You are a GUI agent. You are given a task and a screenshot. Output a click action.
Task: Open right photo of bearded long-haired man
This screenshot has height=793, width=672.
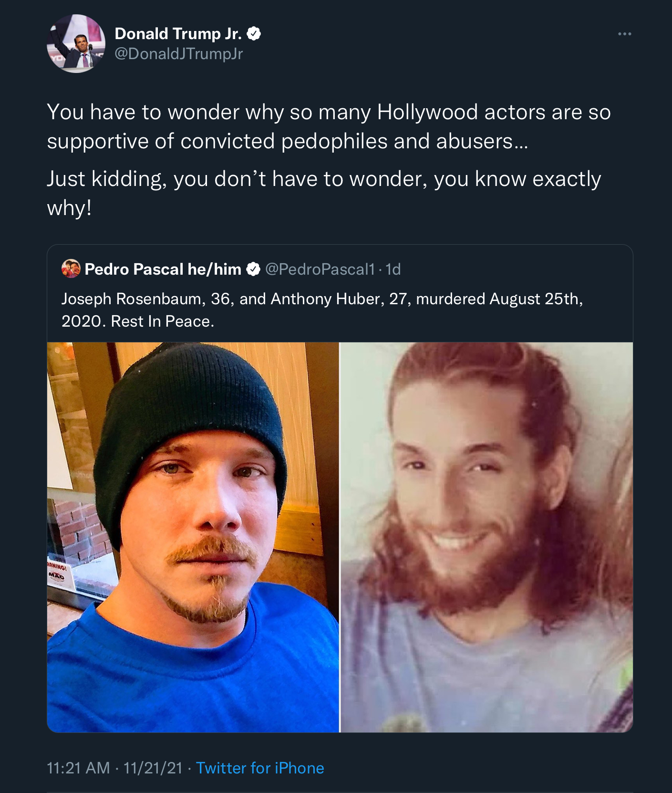[486, 537]
